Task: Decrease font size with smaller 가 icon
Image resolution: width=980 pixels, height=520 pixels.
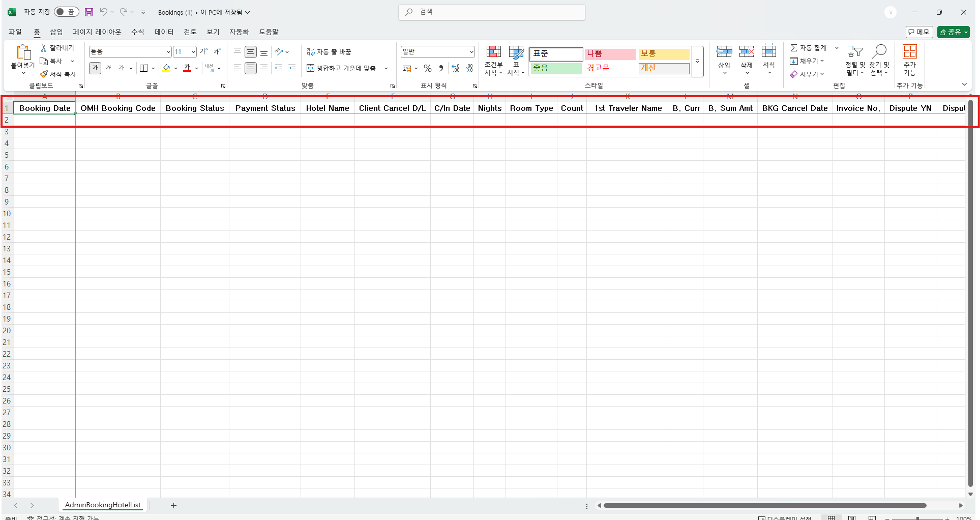Action: coord(217,51)
